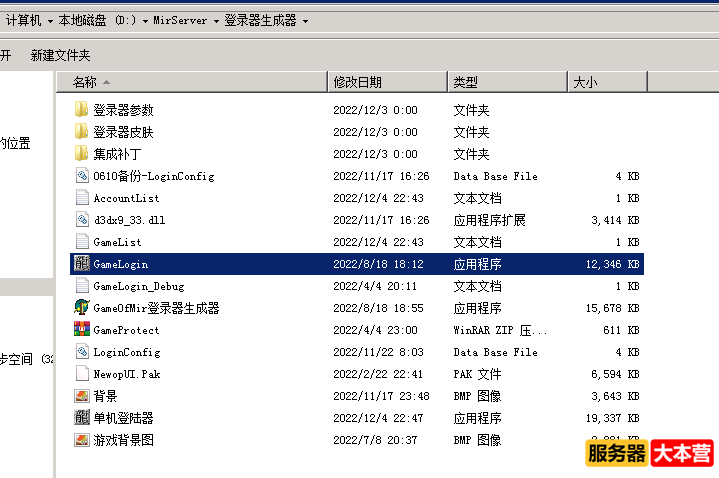Click the 2022/7/8 20:37 date cell
Screen dimensions: 719x478
(x=375, y=440)
